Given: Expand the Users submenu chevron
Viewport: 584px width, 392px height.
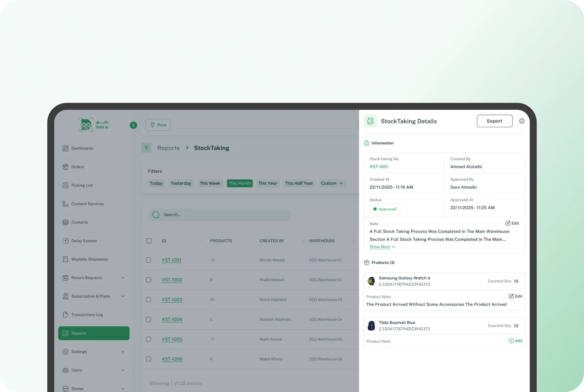Looking at the screenshot, I should click(x=123, y=370).
